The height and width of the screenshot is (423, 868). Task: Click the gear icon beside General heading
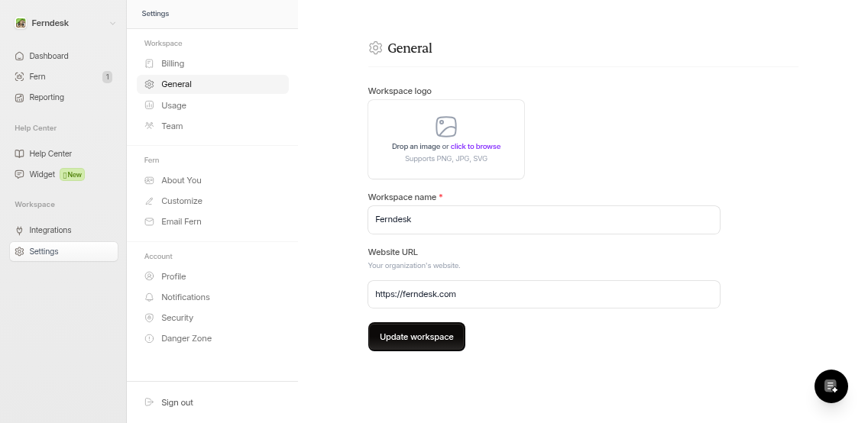click(x=375, y=48)
